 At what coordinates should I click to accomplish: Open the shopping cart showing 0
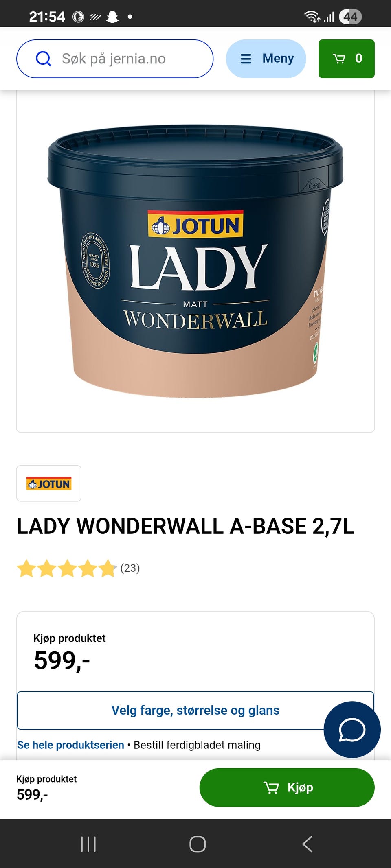pyautogui.click(x=347, y=59)
